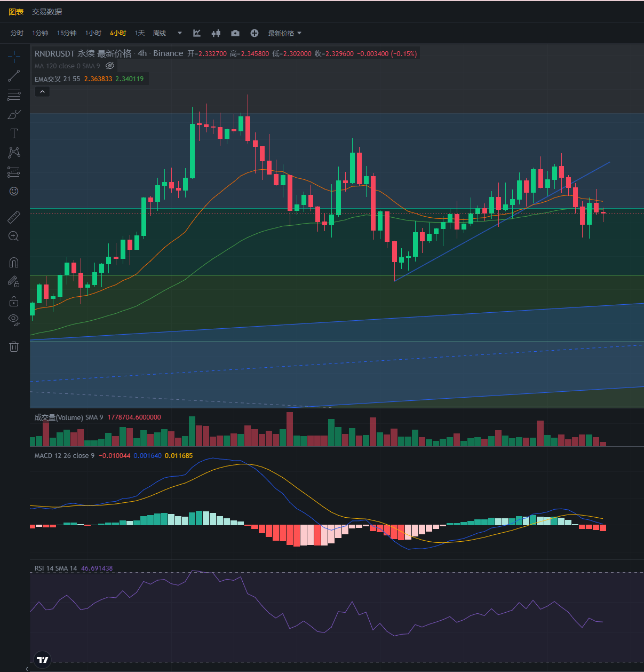Open the emoji icons tool

tap(14, 191)
